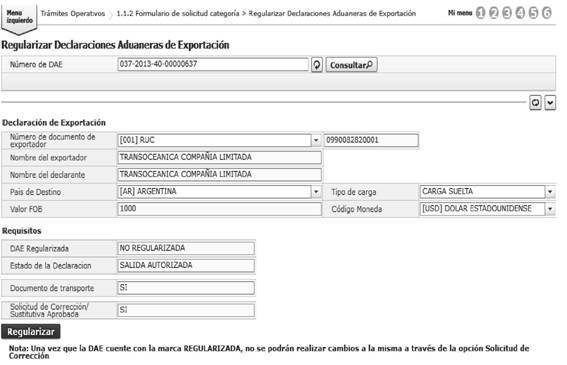Image resolution: width=567 pixels, height=365 pixels.
Task: Select Mi menu shortcut number 1
Action: pos(480,13)
